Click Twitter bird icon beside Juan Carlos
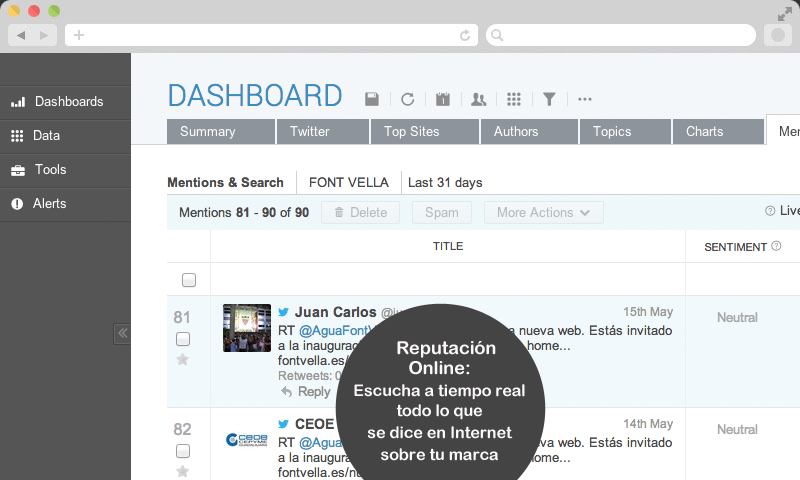Screen dimensions: 800x480 pos(284,312)
